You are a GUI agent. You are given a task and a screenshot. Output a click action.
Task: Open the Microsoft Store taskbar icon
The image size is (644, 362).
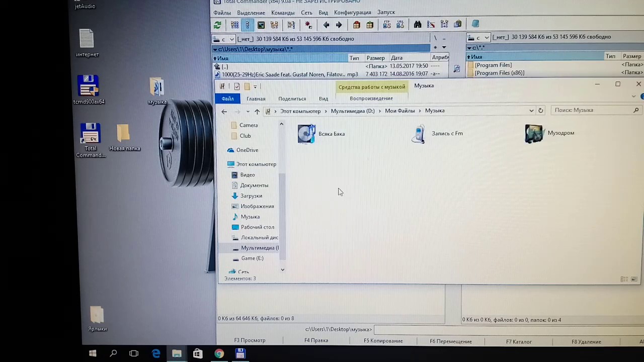197,353
